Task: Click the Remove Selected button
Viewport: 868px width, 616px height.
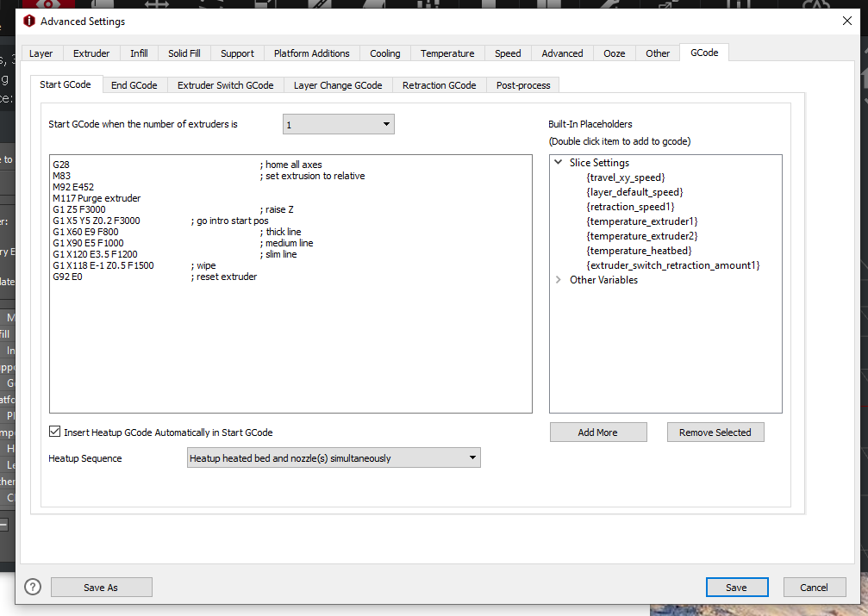Action: coord(715,432)
